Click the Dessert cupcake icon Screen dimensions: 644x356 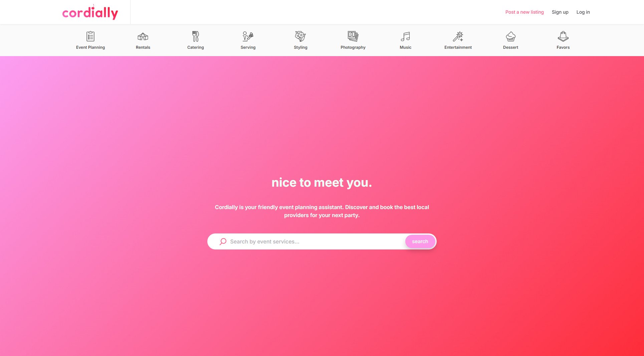point(510,36)
